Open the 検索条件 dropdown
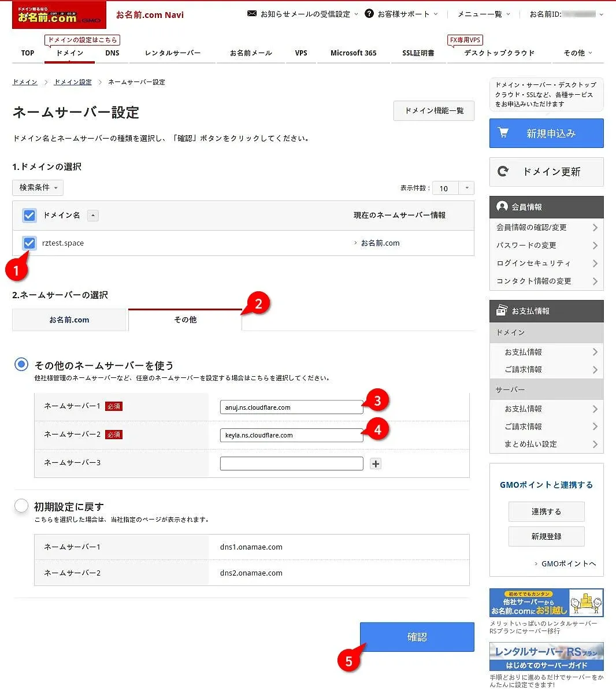Image resolution: width=616 pixels, height=690 pixels. pos(38,188)
